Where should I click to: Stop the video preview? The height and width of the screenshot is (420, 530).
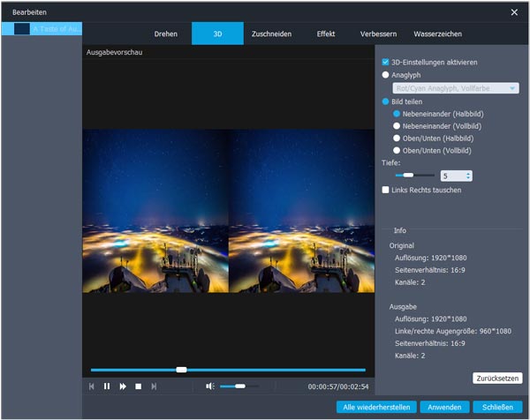click(138, 386)
